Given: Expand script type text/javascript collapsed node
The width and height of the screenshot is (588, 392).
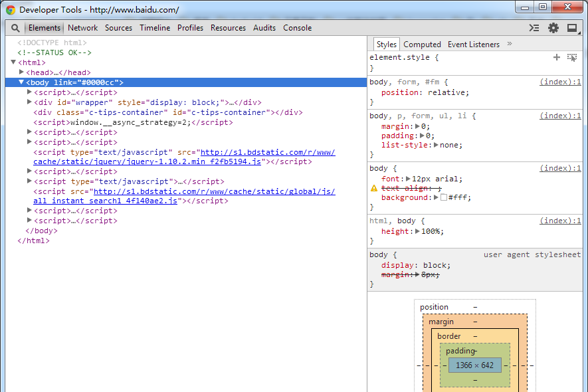Looking at the screenshot, I should click(x=29, y=181).
